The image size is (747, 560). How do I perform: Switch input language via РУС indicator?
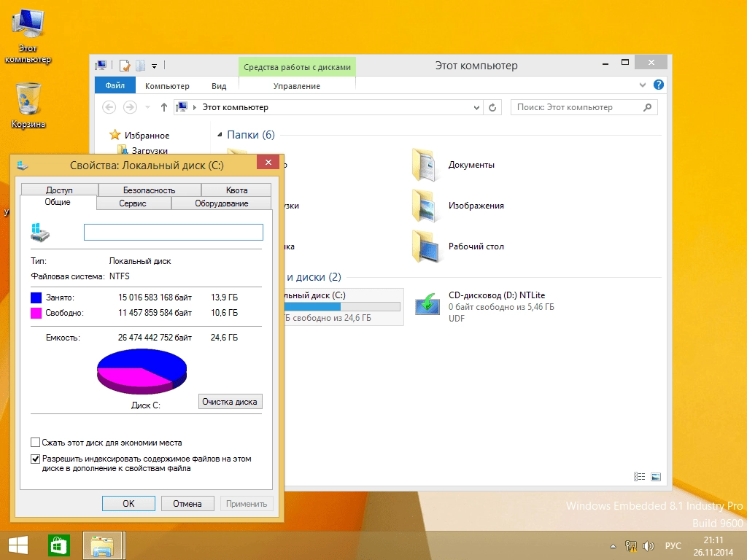tap(673, 545)
